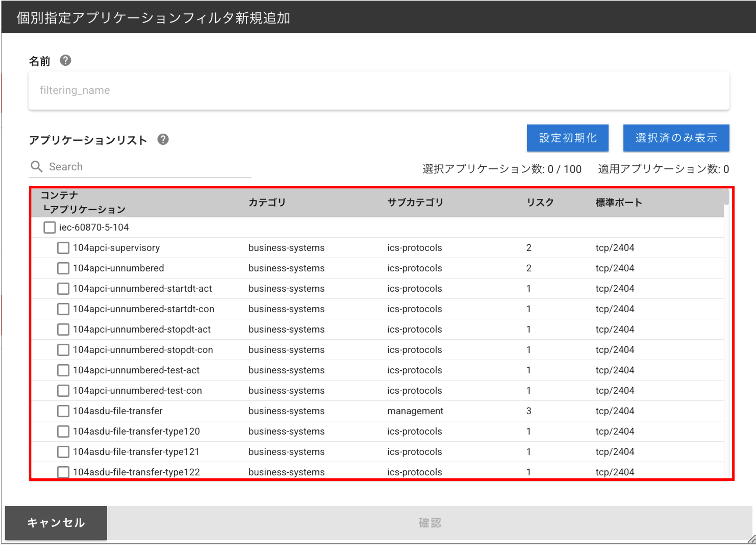Check the 104apci-supervisory checkbox
The width and height of the screenshot is (756, 545).
[x=63, y=248]
